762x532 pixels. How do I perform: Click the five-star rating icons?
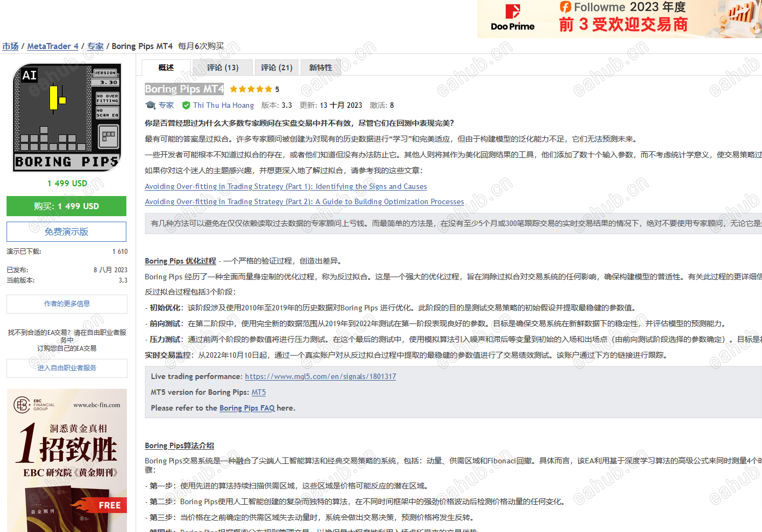point(251,89)
